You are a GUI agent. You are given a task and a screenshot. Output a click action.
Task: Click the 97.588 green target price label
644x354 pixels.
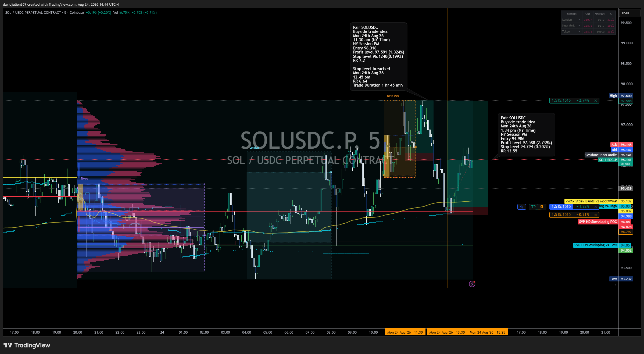click(626, 101)
